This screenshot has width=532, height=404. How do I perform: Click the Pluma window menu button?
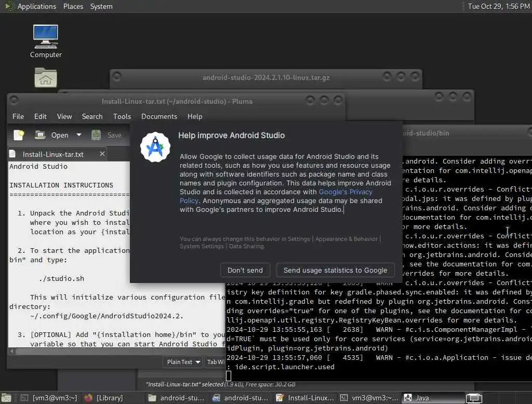coord(14,100)
